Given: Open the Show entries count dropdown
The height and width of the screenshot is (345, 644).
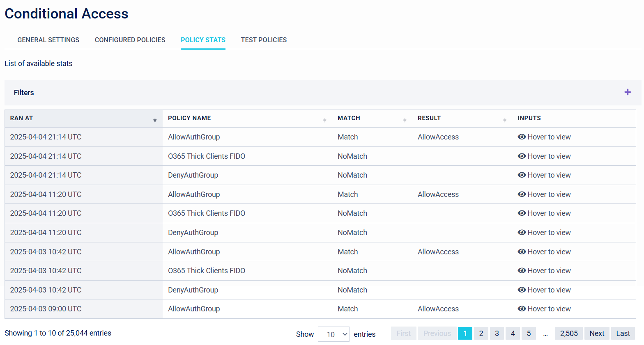Looking at the screenshot, I should 333,334.
